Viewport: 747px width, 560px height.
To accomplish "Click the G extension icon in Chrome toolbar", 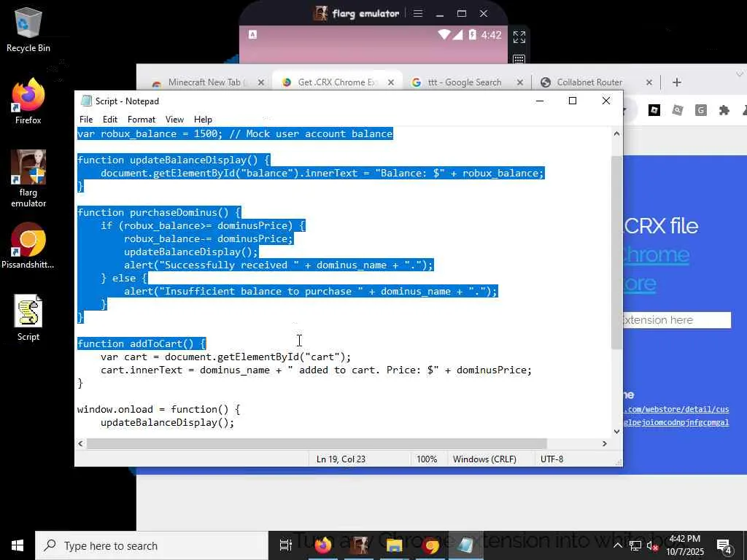I will click(700, 111).
